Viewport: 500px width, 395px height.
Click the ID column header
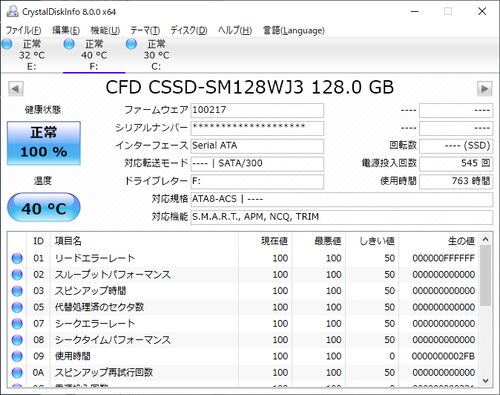(x=38, y=241)
